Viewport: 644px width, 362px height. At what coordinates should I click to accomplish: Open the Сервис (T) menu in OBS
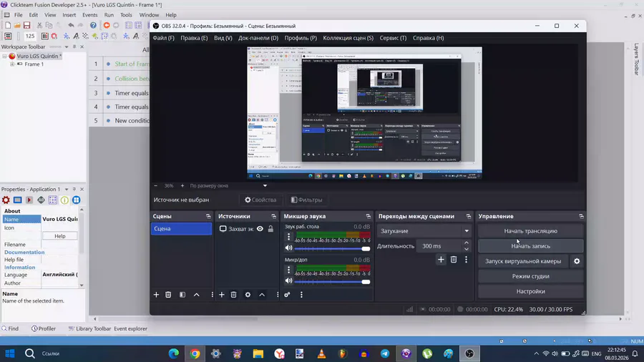pyautogui.click(x=393, y=38)
